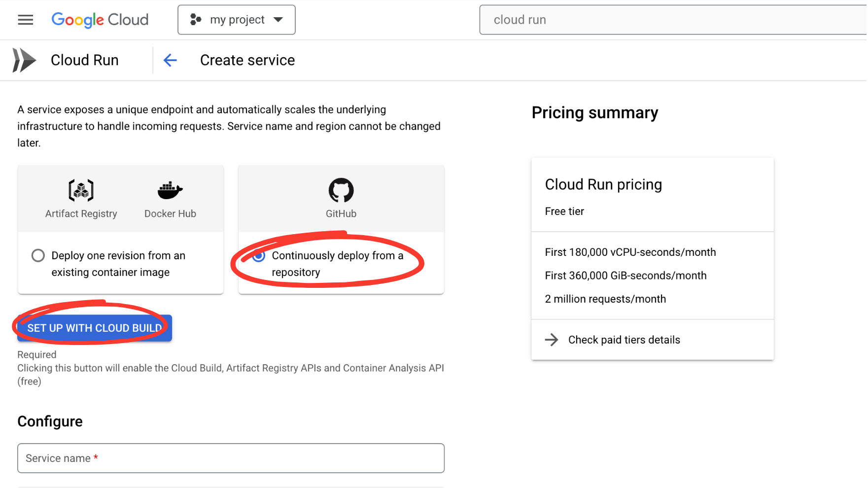Click the Cloud Run title text

[x=85, y=60]
